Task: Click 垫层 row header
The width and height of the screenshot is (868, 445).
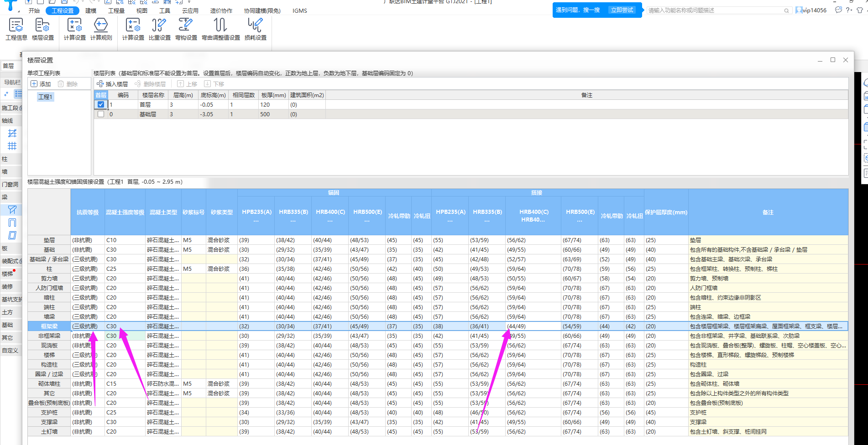Action: coord(49,240)
